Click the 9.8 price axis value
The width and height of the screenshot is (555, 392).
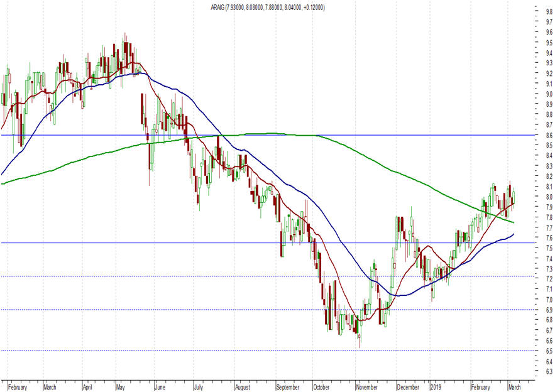(x=549, y=12)
